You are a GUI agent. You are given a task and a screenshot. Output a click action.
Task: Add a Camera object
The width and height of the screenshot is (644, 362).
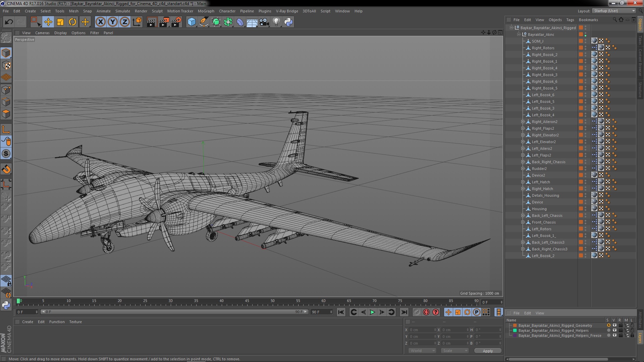coord(264,22)
